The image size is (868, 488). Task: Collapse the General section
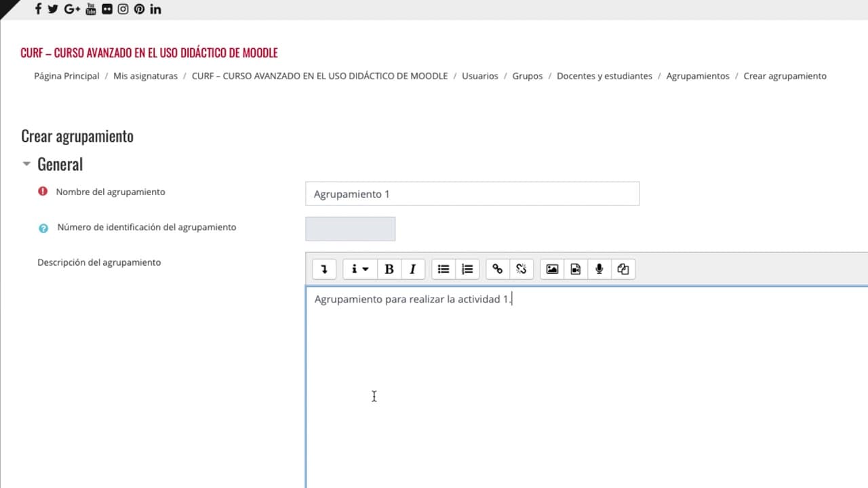click(26, 164)
